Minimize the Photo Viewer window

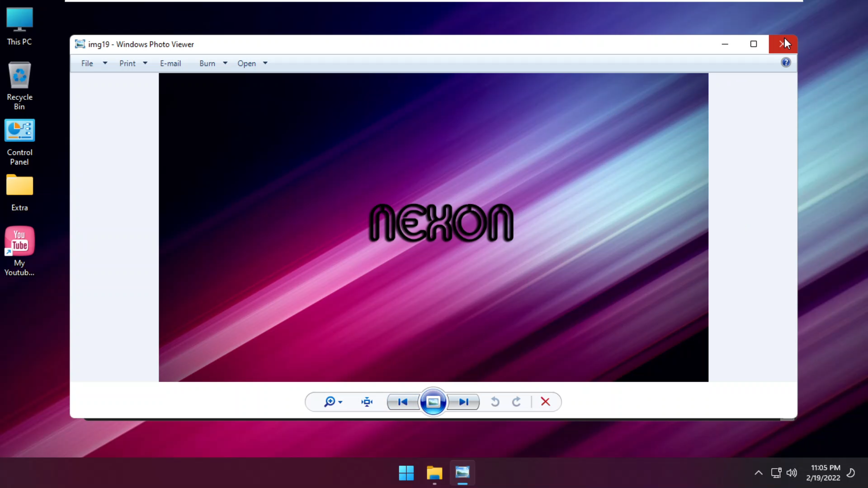point(725,44)
